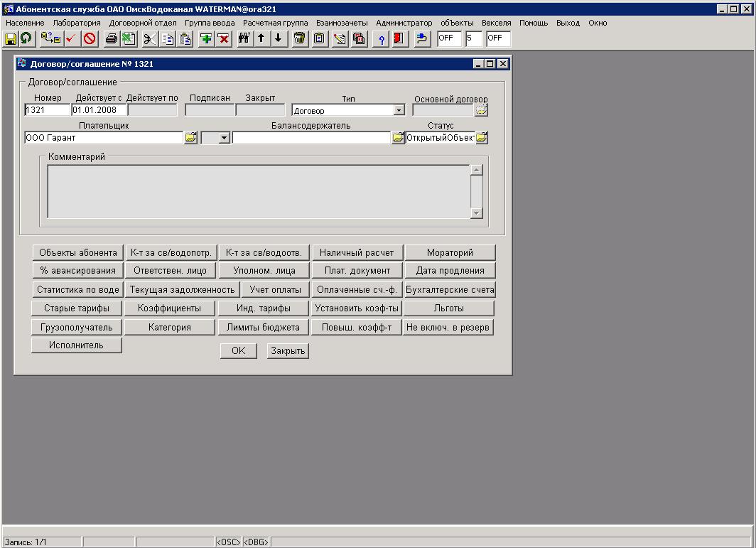The width and height of the screenshot is (756, 548).
Task: Click the green refresh arrow icon
Action: coord(26,39)
